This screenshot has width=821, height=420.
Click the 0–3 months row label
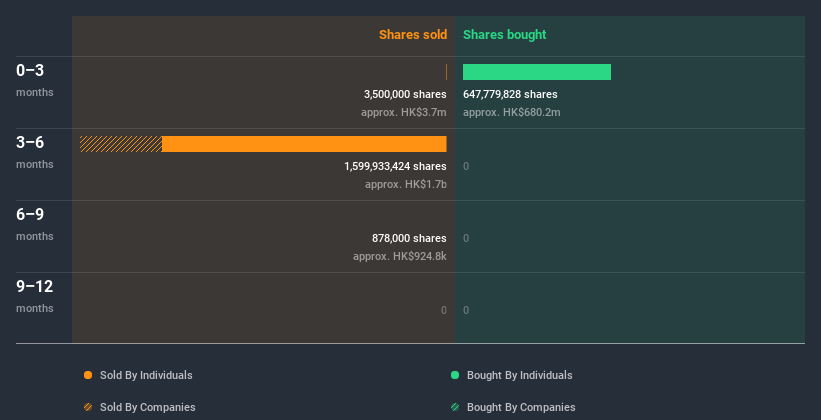coord(35,80)
